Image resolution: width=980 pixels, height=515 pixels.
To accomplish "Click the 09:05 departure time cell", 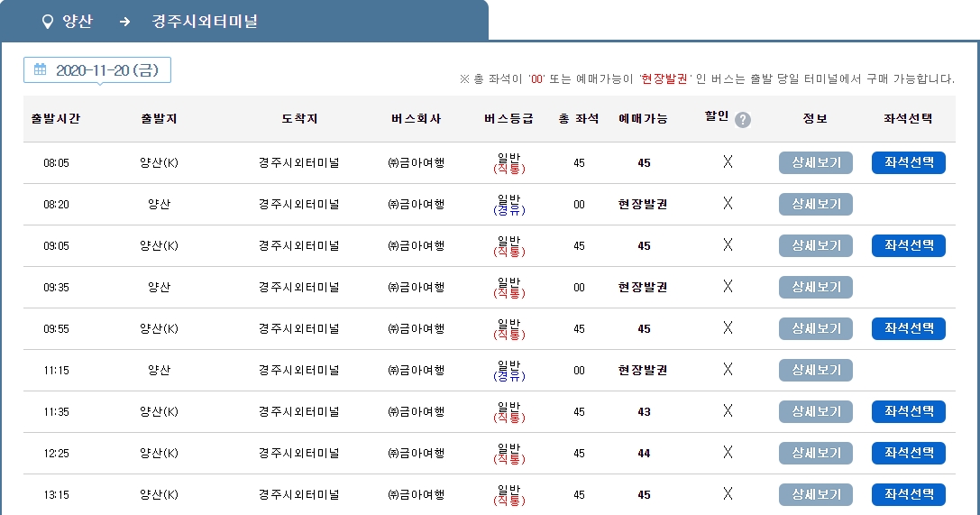I will coord(56,246).
